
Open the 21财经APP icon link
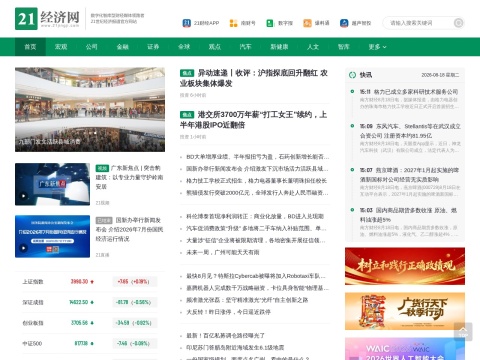(186, 23)
